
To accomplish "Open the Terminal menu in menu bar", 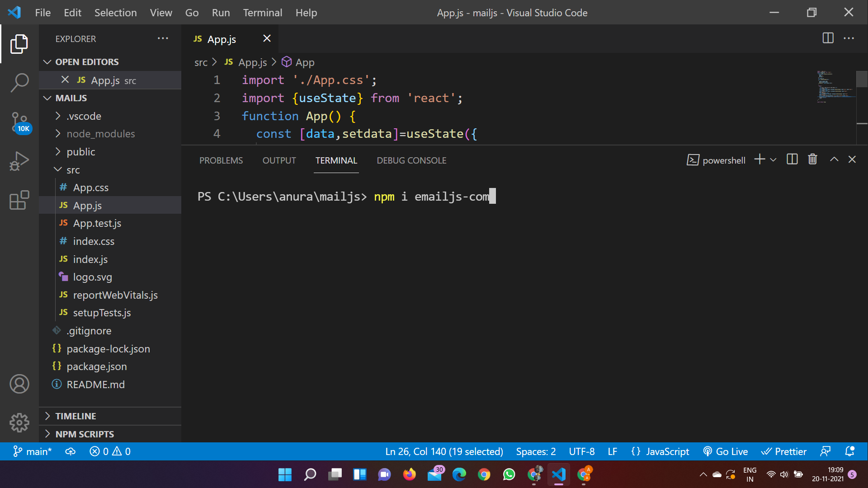I will pyautogui.click(x=262, y=13).
